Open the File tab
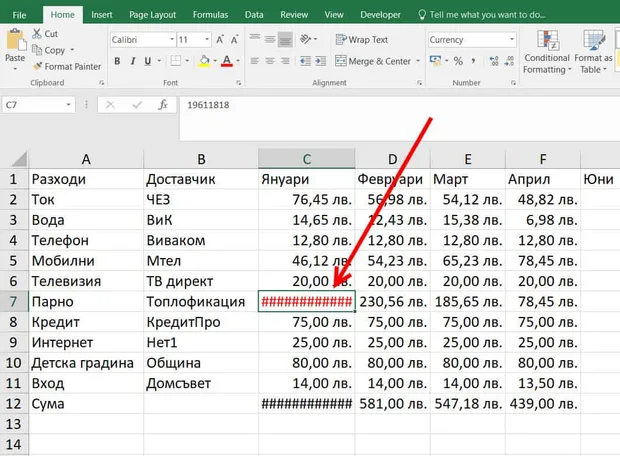The width and height of the screenshot is (620, 456). [19, 15]
